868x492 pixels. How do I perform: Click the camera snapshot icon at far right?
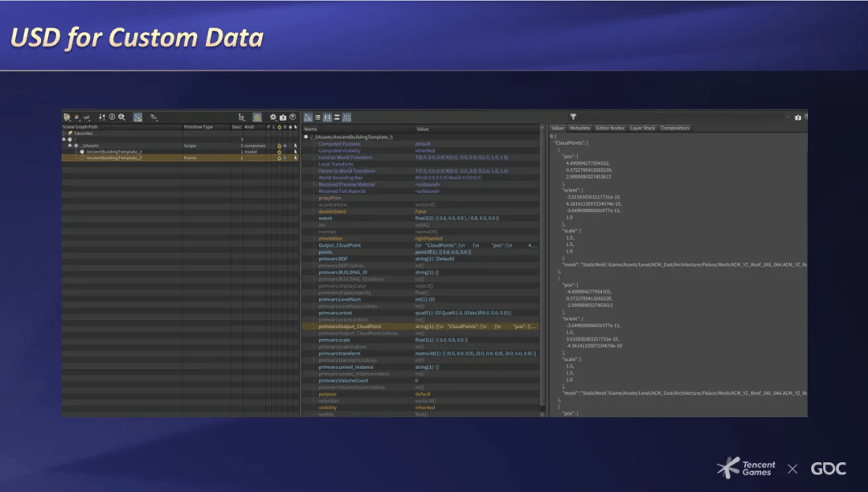[797, 117]
